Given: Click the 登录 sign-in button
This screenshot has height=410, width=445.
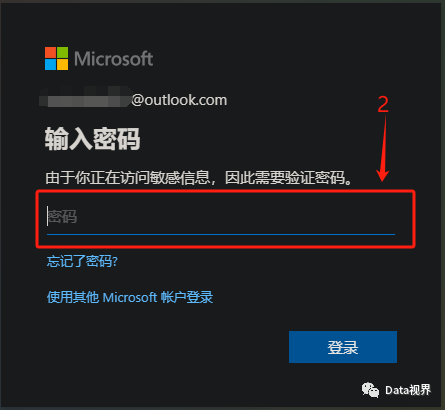Looking at the screenshot, I should coord(343,347).
